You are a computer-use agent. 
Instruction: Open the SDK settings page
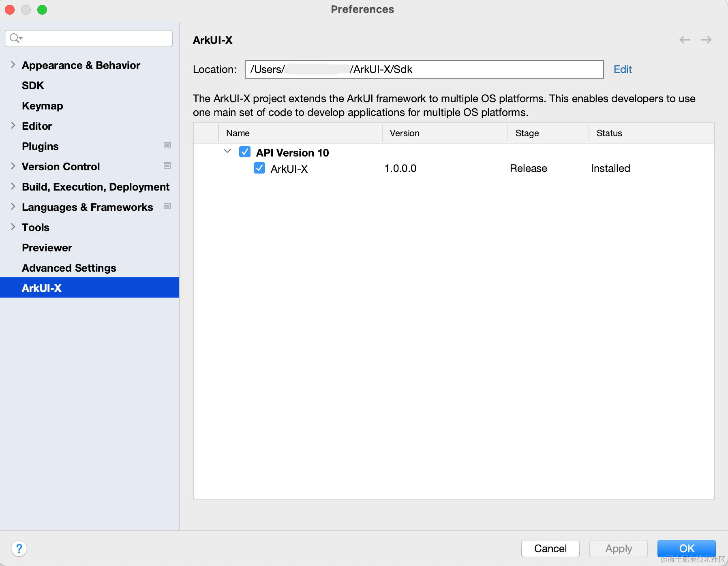(33, 86)
